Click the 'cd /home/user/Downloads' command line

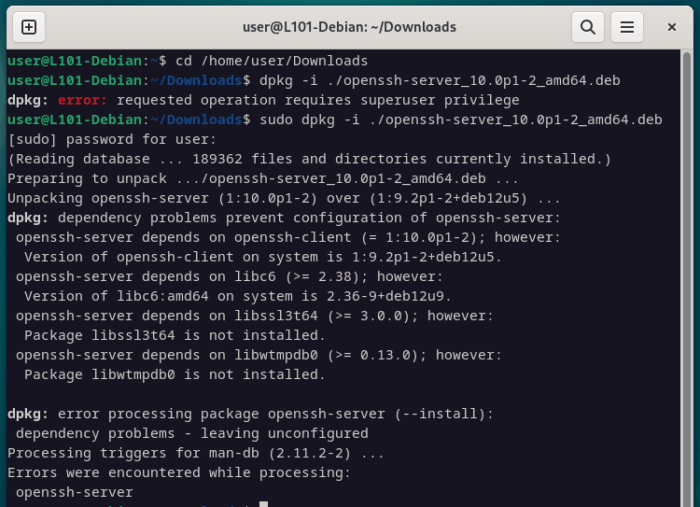tap(188, 61)
